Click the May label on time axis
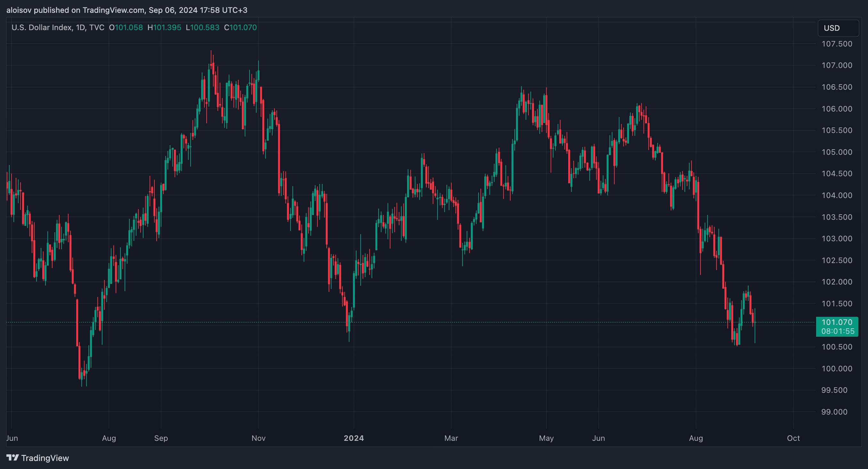868x469 pixels. (x=546, y=438)
